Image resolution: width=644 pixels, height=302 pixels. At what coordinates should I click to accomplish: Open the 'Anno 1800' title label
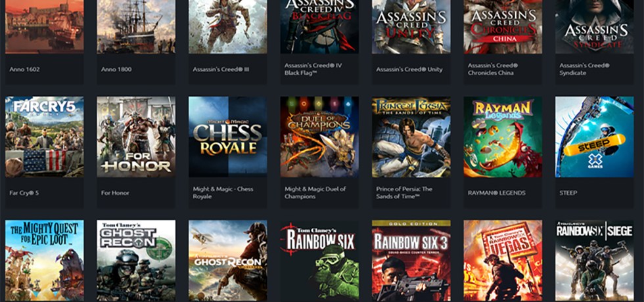click(115, 69)
